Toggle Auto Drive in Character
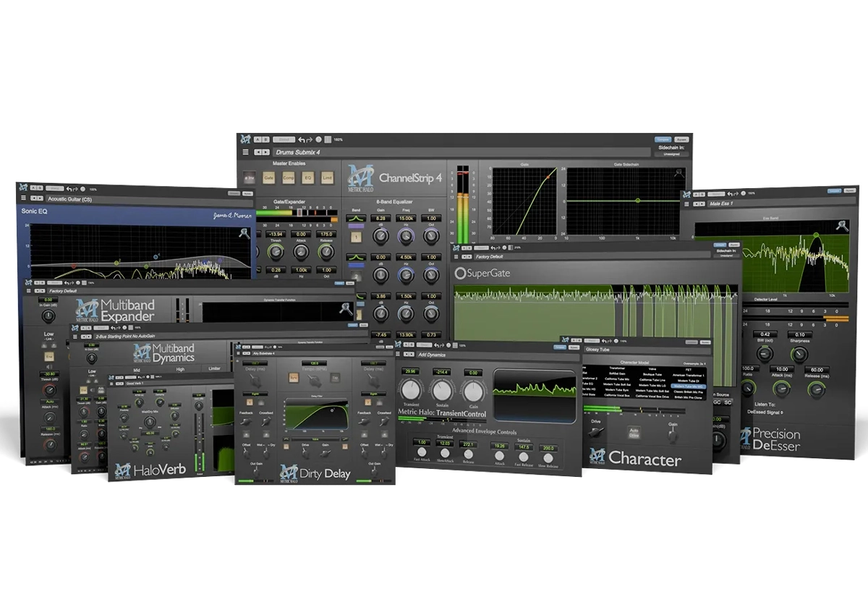 633,431
